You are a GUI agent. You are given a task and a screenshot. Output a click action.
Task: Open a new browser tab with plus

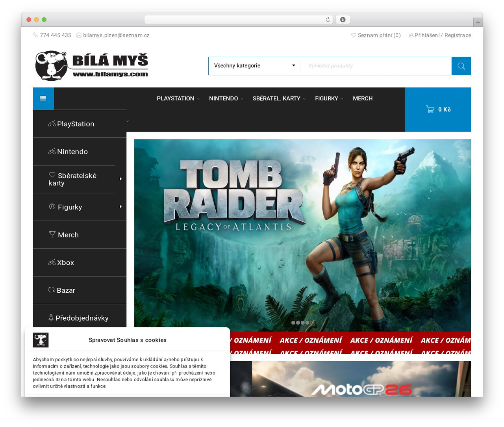coord(478,22)
